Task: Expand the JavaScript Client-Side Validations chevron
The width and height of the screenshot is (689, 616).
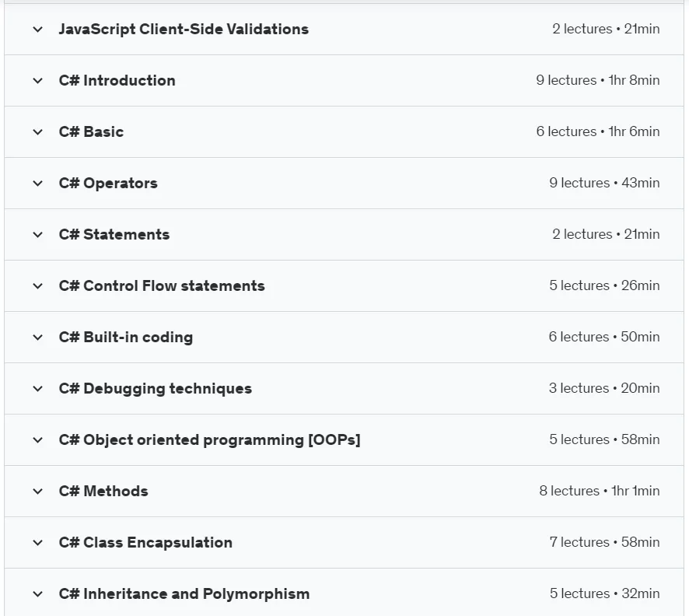Action: (38, 30)
